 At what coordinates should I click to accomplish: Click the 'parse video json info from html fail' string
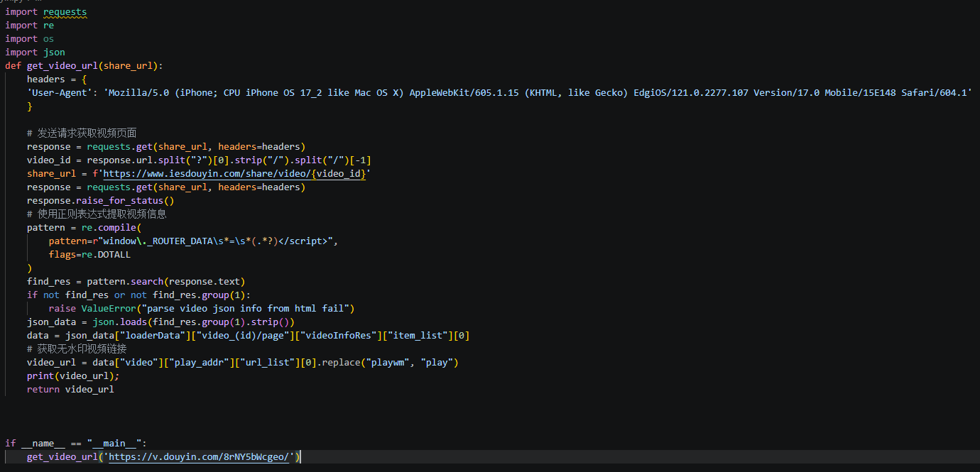click(x=246, y=309)
